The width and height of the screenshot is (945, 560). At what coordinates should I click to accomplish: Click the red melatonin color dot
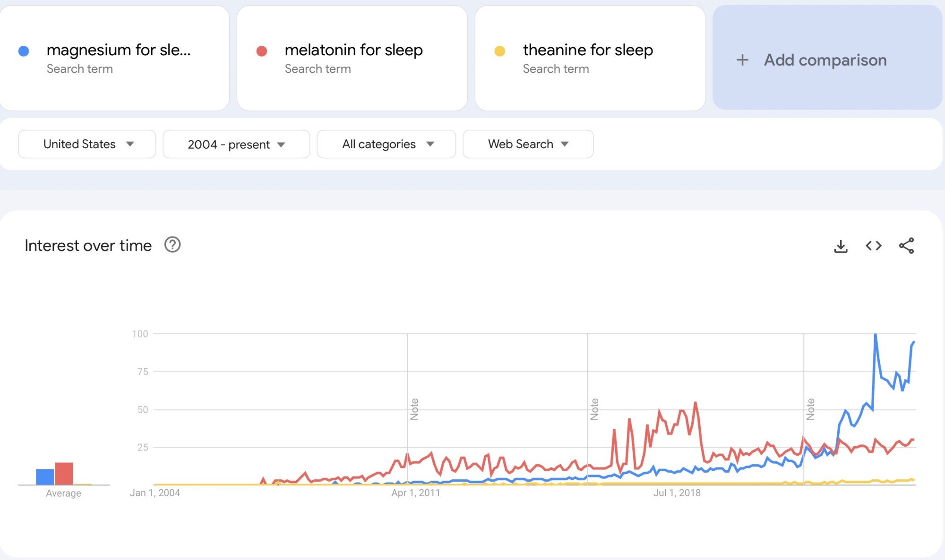pos(262,51)
